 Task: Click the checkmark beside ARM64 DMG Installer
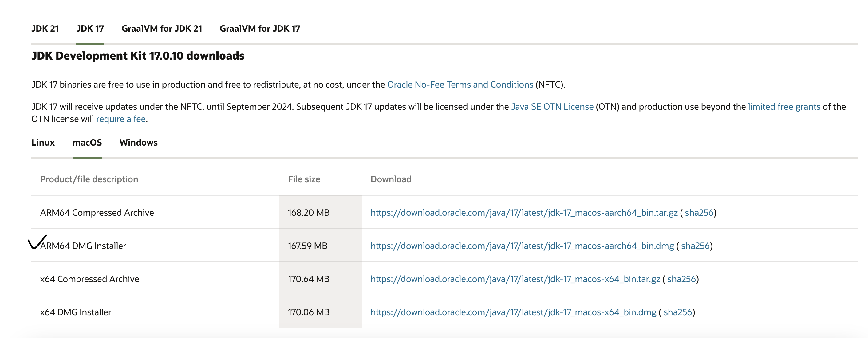click(36, 242)
